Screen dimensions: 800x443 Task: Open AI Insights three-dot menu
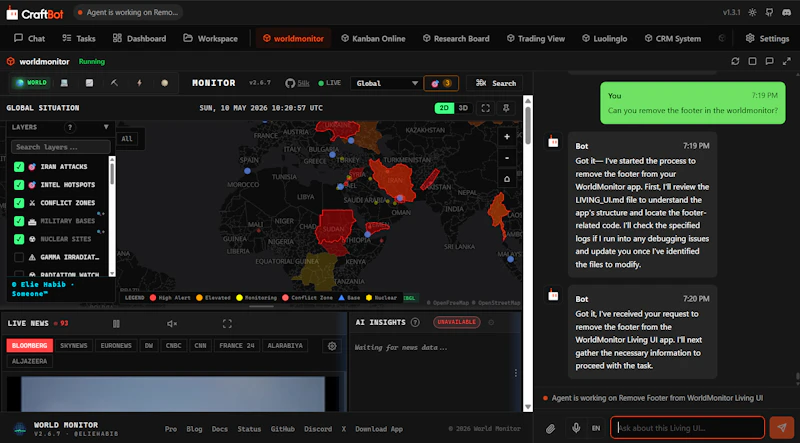tap(516, 373)
